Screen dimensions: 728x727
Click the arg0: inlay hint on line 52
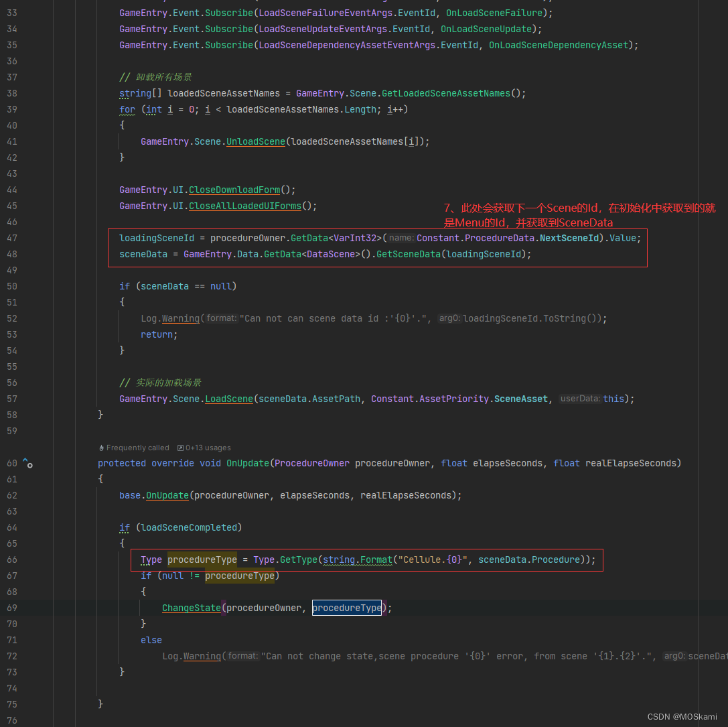click(x=449, y=318)
